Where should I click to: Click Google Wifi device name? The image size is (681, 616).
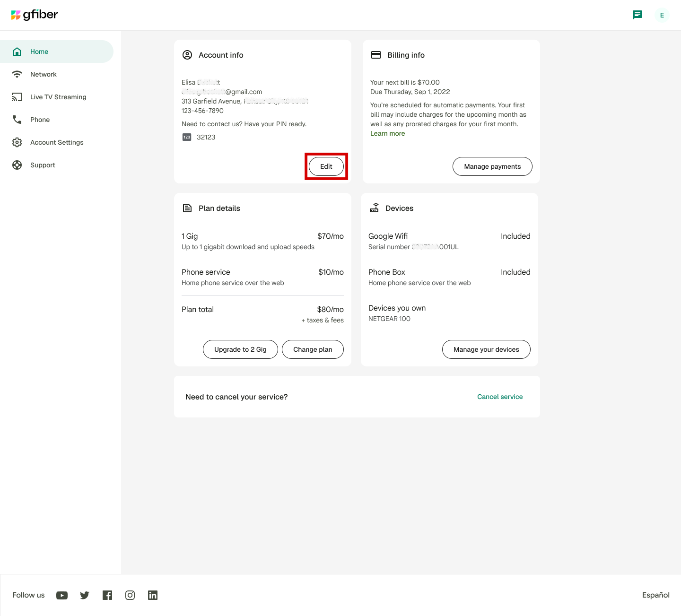pos(388,236)
